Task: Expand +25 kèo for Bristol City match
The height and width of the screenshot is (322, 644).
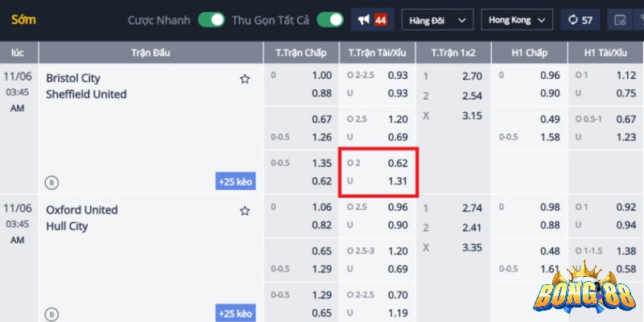Action: [235, 181]
